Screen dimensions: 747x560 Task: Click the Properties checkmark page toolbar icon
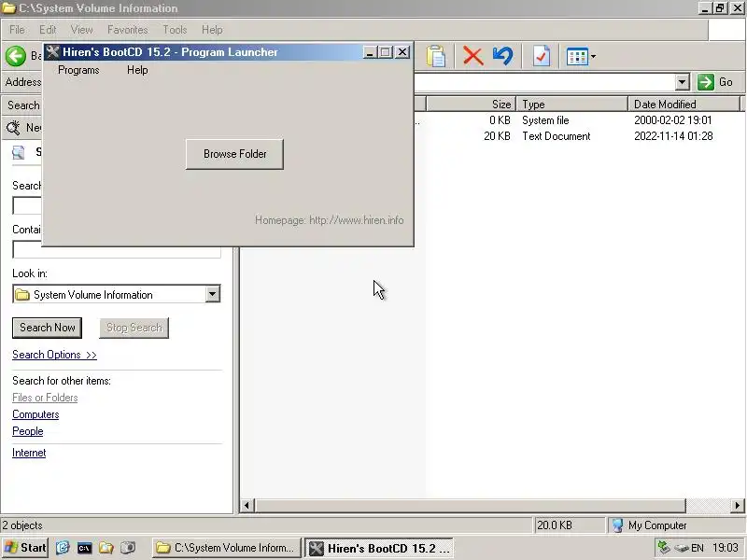541,56
